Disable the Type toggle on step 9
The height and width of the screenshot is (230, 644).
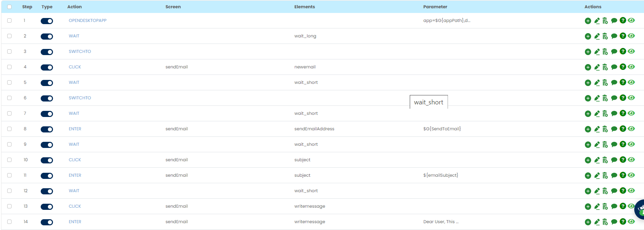[47, 145]
